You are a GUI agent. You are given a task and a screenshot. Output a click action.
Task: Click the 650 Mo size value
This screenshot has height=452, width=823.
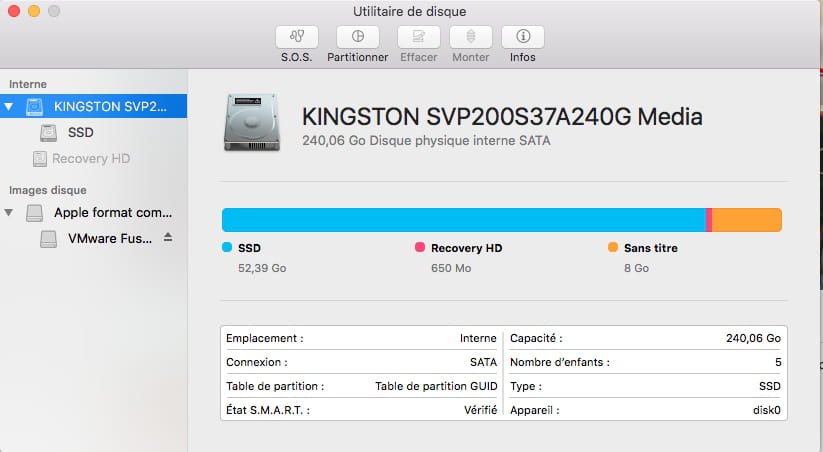[451, 268]
